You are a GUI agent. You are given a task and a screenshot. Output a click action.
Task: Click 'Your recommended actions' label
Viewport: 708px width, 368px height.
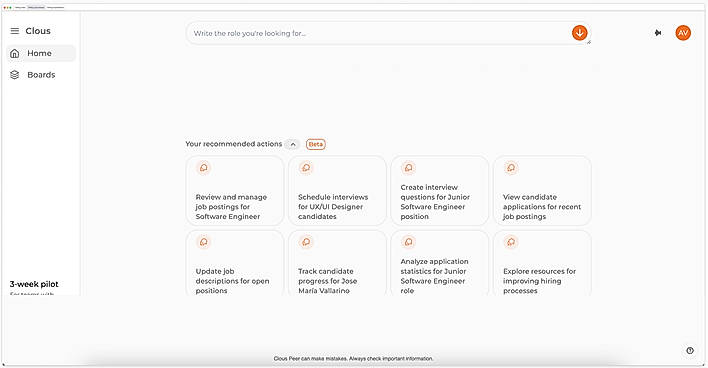[x=233, y=144]
